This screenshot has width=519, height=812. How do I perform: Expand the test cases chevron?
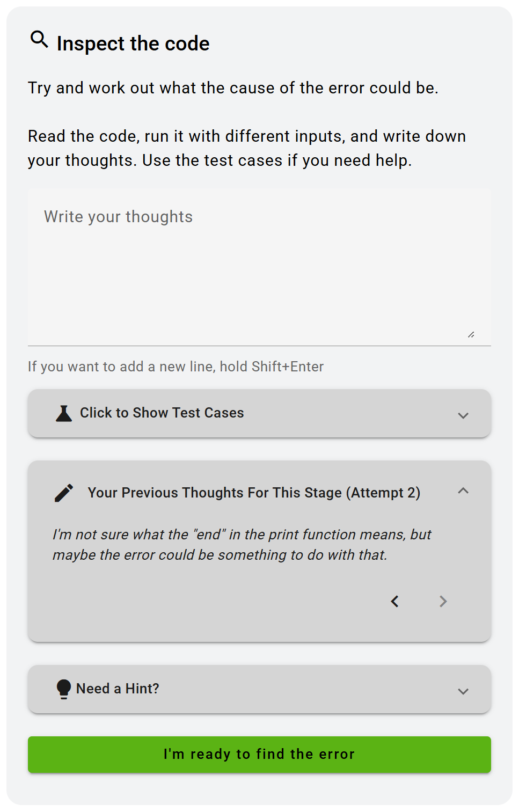click(463, 415)
